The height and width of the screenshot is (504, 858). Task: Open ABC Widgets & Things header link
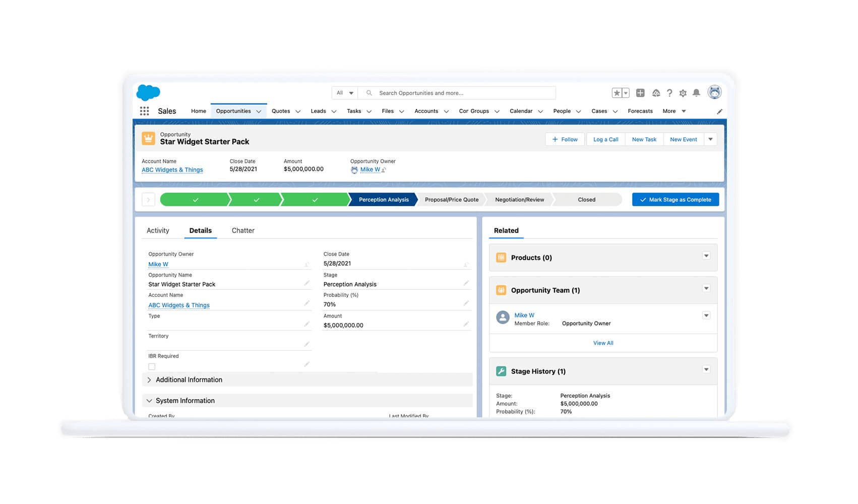coord(172,170)
